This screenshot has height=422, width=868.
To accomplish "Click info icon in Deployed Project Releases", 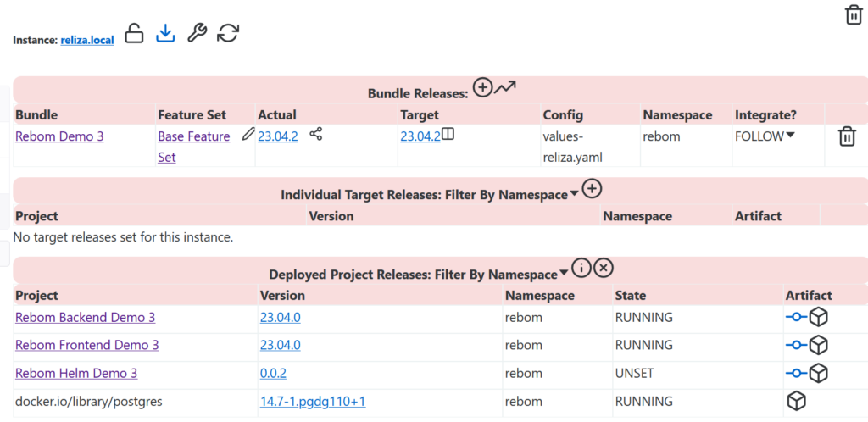I will 581,268.
